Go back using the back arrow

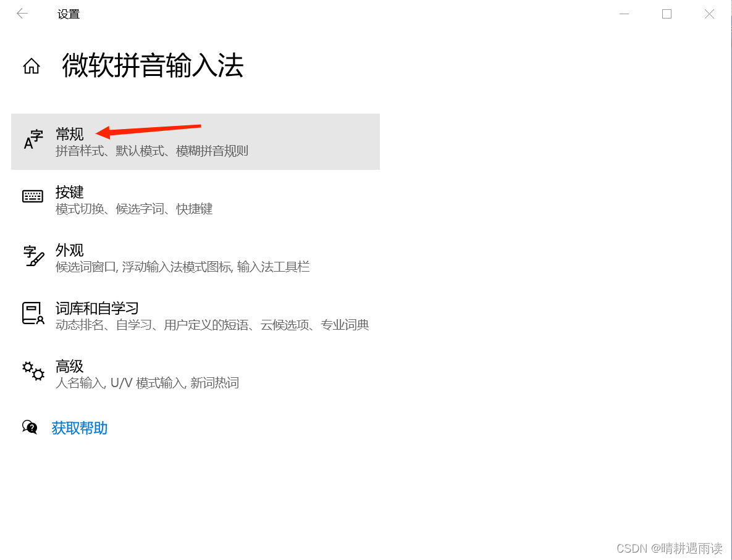[22, 14]
